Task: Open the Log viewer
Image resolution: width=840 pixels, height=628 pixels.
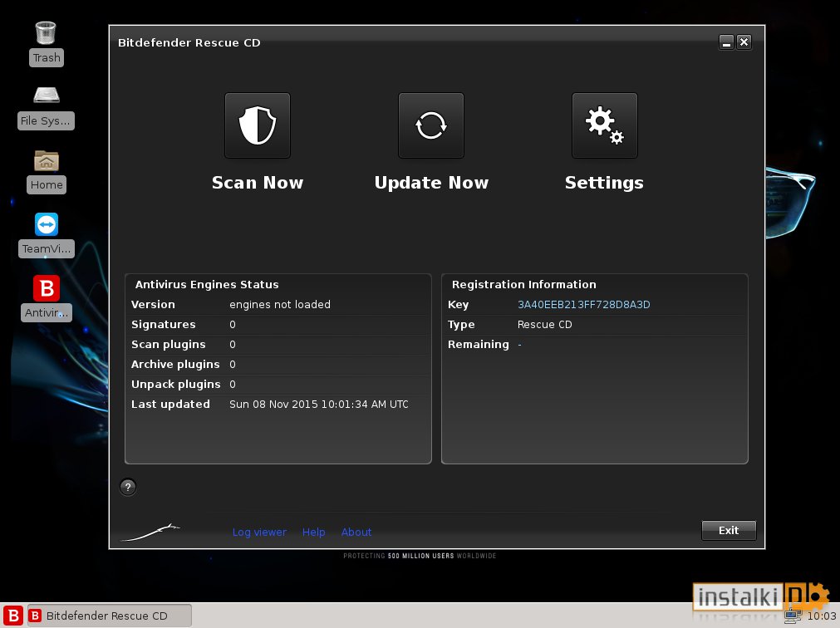Action: (x=259, y=532)
